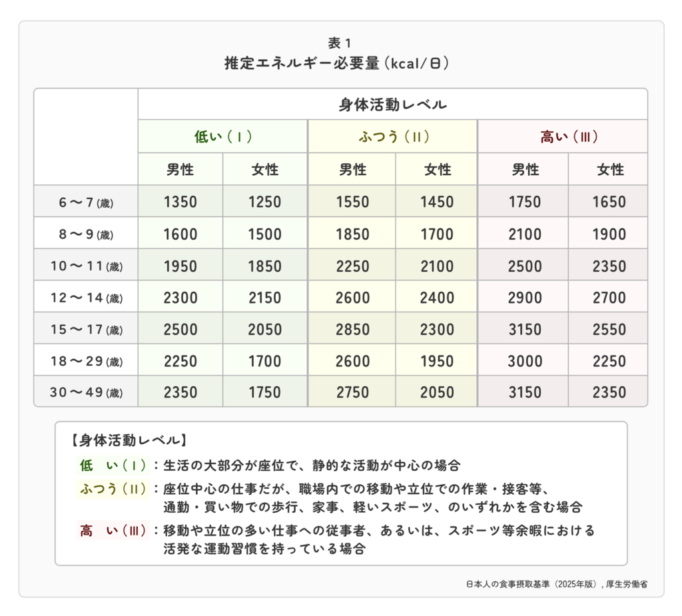Click cell 2550 in the 15〜17 row
The height and width of the screenshot is (616, 682).
tap(609, 330)
